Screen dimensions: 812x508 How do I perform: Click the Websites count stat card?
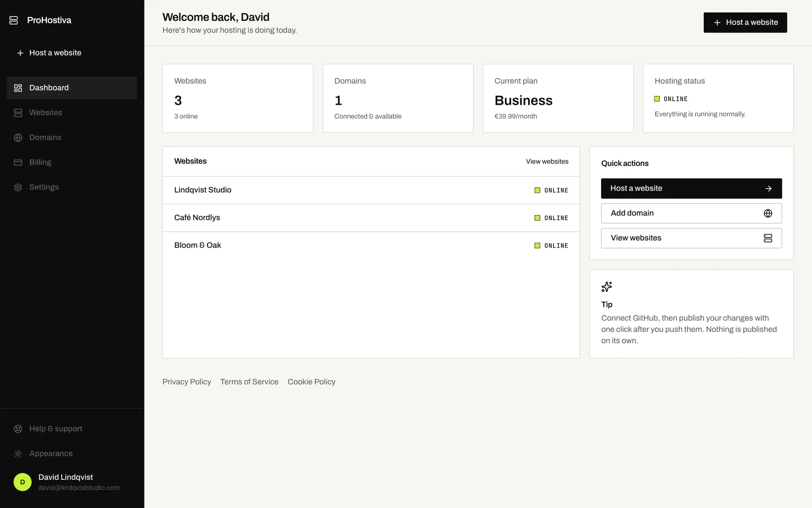click(x=238, y=98)
